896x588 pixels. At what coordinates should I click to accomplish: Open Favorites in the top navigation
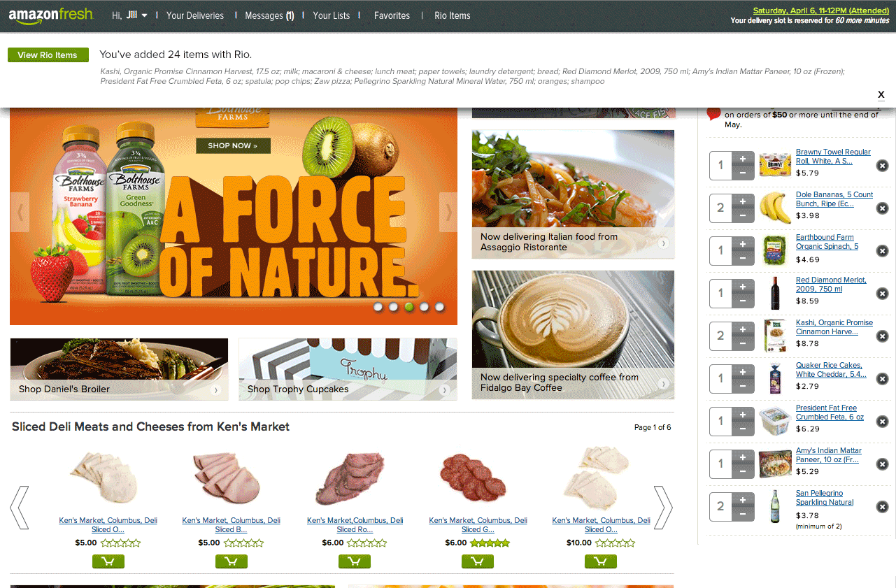pos(392,15)
